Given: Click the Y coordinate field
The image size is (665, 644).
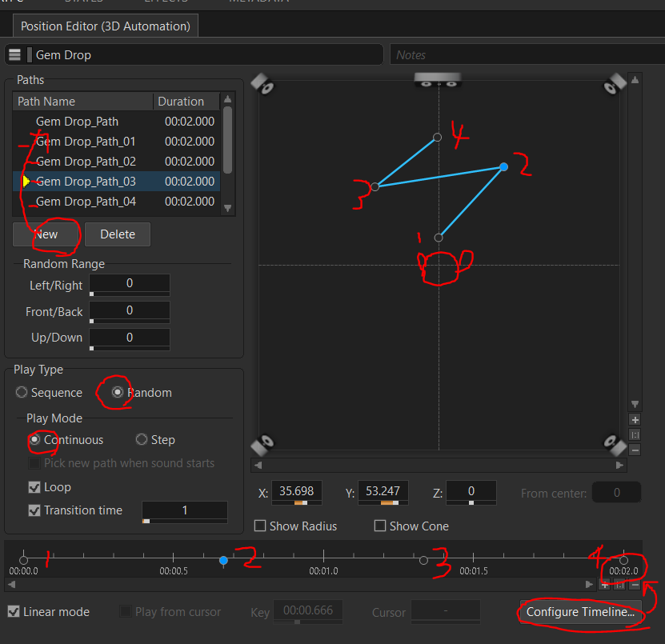Looking at the screenshot, I should point(383,491).
